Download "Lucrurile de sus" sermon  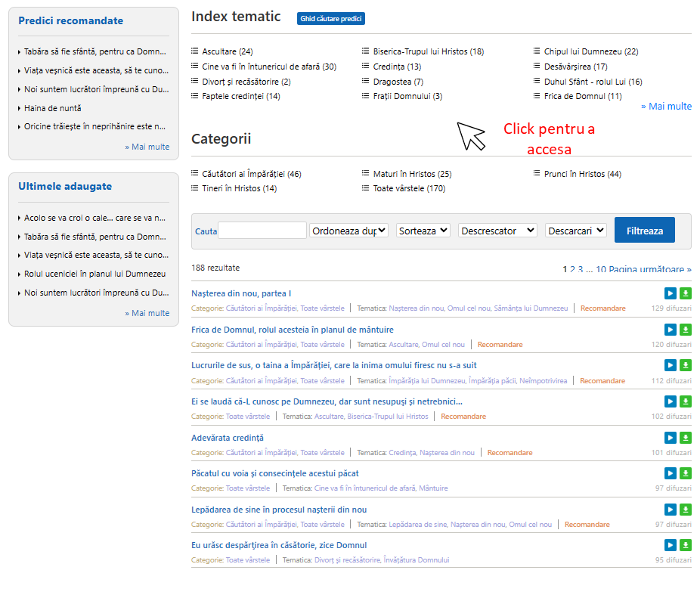[686, 365]
